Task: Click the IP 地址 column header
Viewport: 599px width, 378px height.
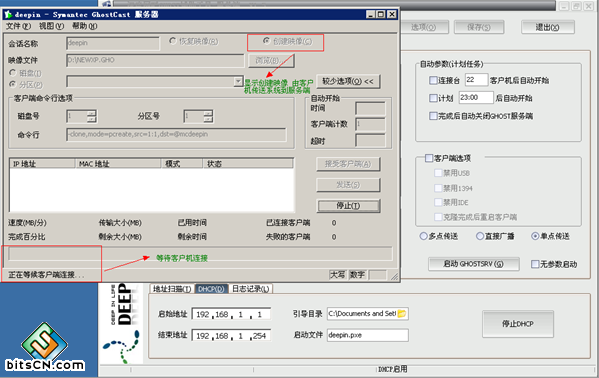Action: coord(42,164)
